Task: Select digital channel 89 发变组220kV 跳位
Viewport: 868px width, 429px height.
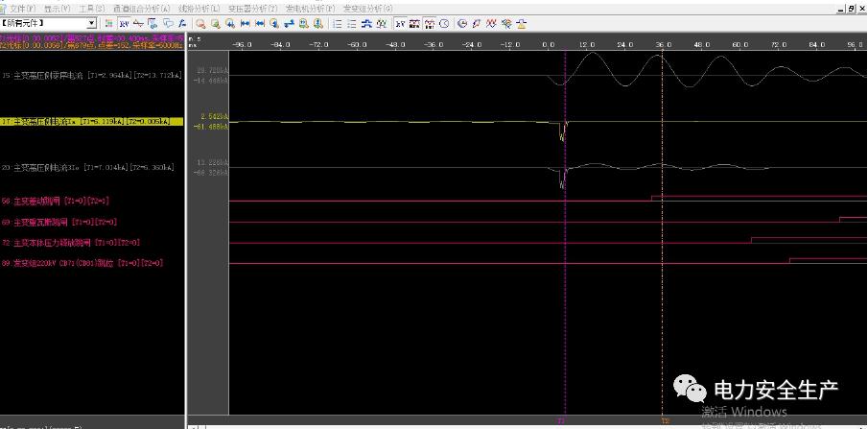Action: [82, 263]
